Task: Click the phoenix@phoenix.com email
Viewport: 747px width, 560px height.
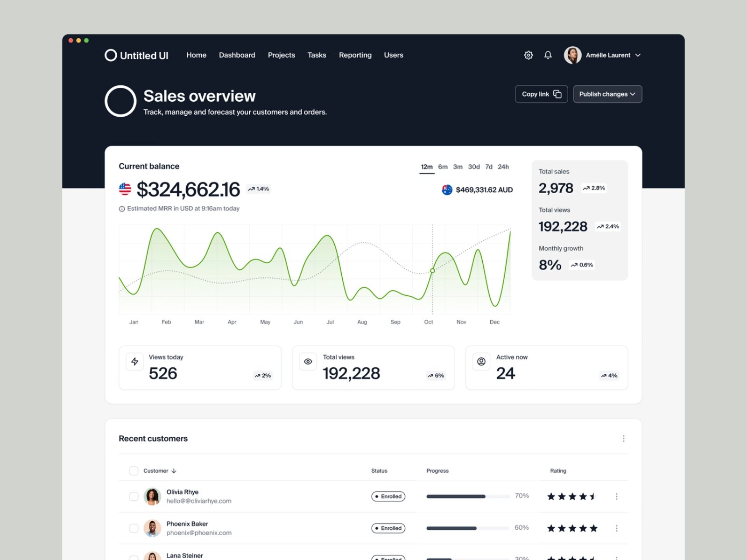Action: tap(199, 533)
